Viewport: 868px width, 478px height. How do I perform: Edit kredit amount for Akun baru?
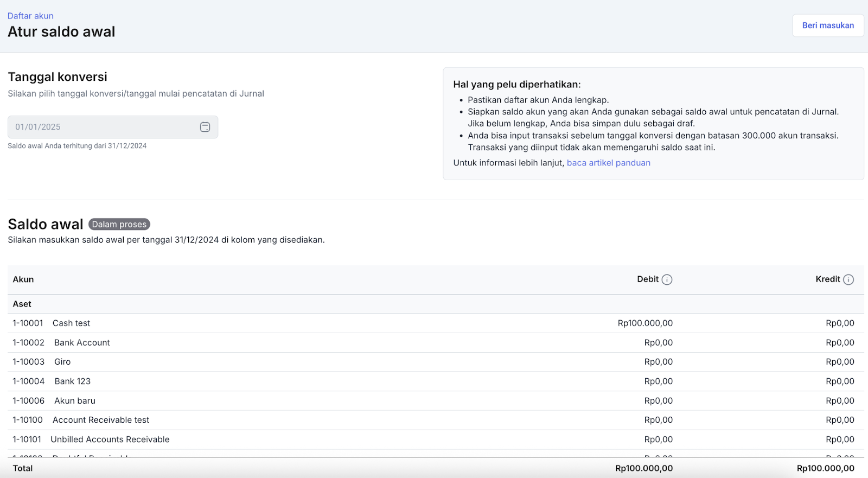tap(840, 401)
